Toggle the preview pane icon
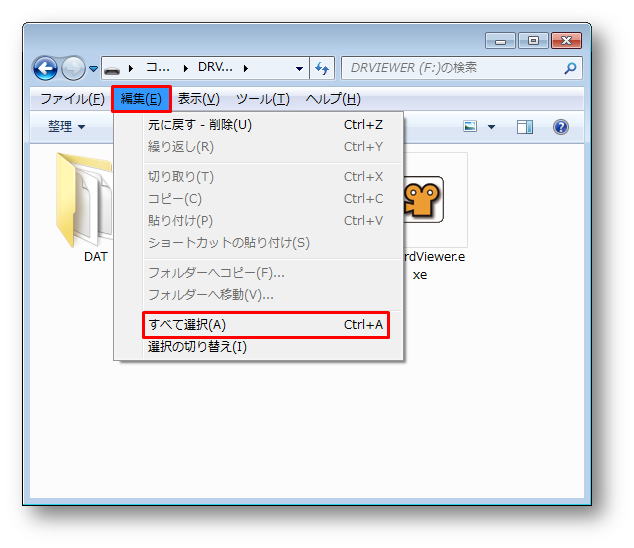 (525, 127)
